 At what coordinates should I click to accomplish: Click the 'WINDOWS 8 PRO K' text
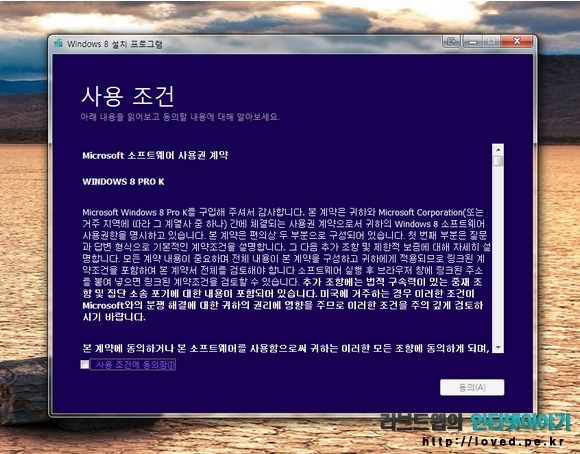click(123, 182)
